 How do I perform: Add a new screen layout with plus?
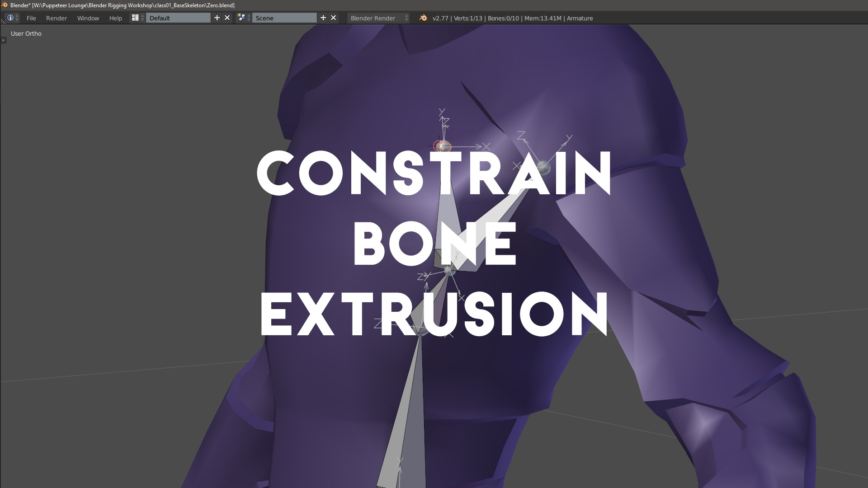pyautogui.click(x=217, y=18)
